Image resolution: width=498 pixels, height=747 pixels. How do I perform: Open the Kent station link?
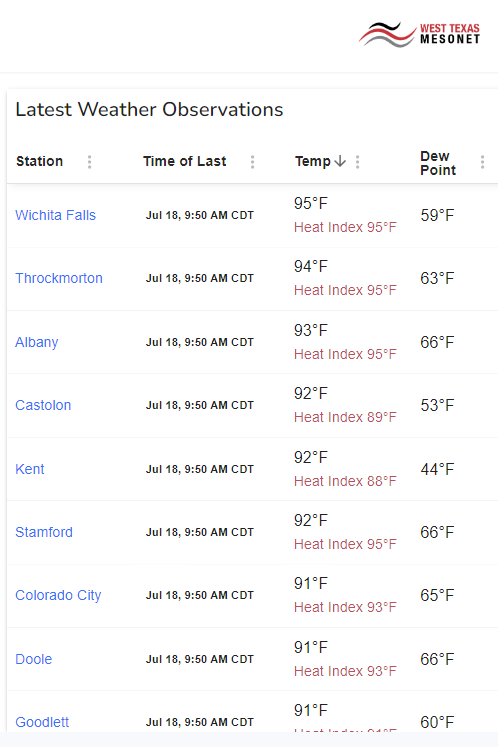(30, 469)
